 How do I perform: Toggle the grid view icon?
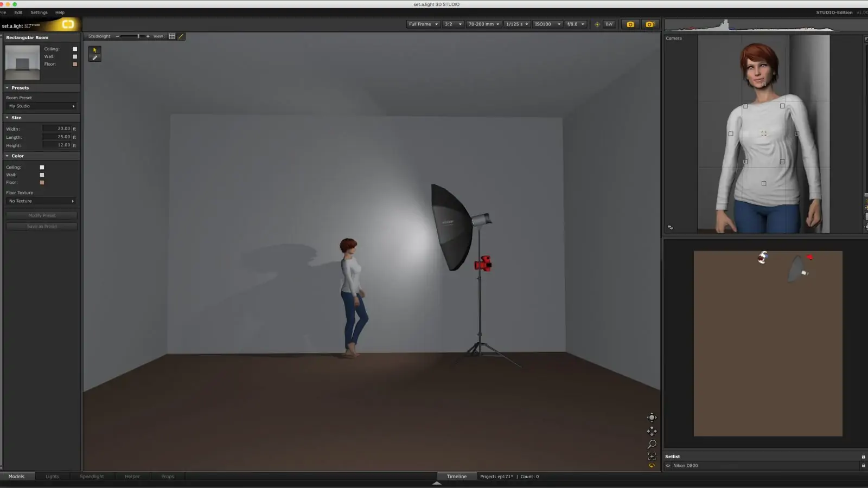pos(172,36)
